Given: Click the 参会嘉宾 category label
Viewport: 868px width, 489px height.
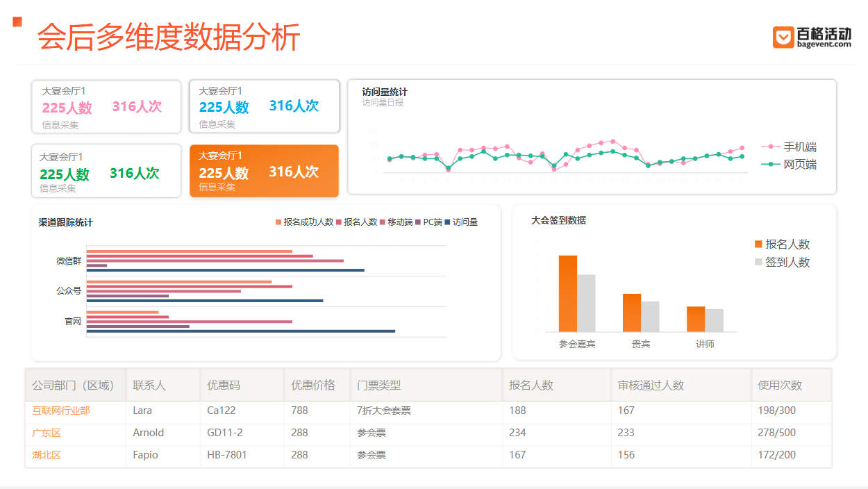Looking at the screenshot, I should click(578, 344).
